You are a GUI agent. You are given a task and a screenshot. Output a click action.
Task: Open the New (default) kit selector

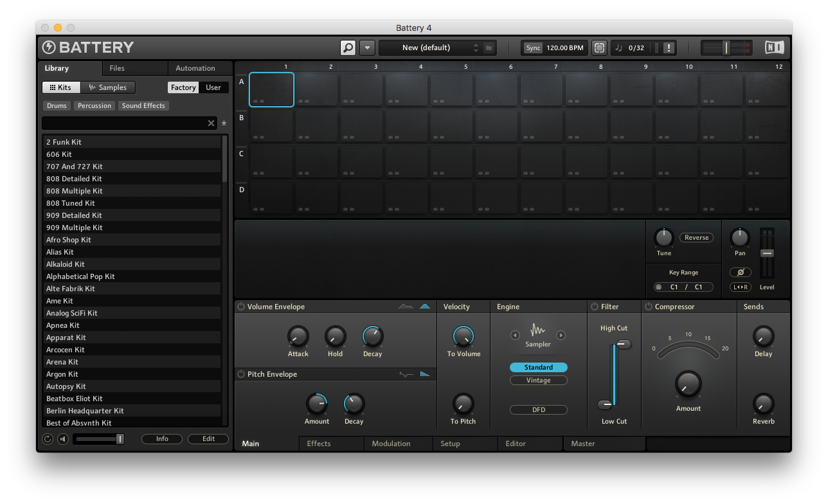click(x=426, y=48)
